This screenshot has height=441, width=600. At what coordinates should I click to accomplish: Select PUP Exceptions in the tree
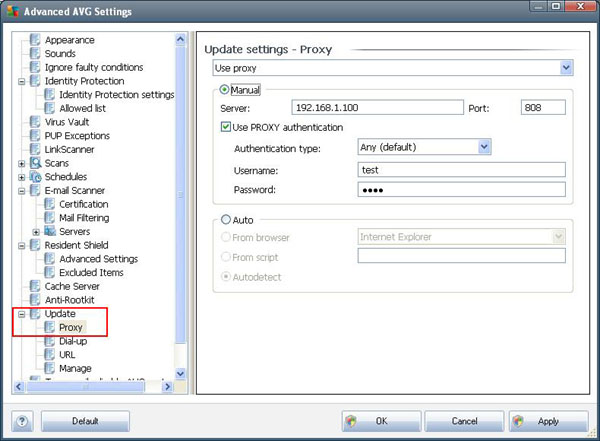click(77, 136)
